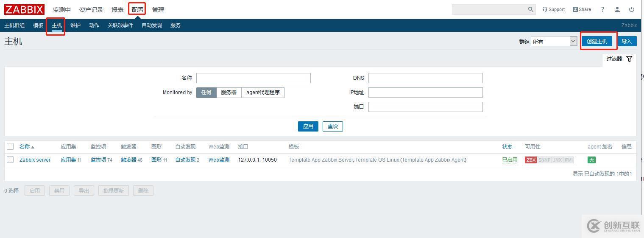Open the Share link
The height and width of the screenshot is (238, 644).
[582, 9]
